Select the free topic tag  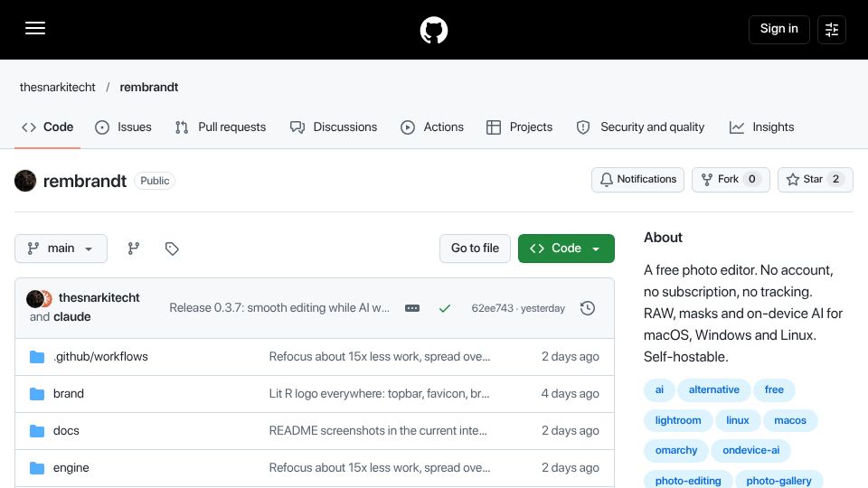774,390
